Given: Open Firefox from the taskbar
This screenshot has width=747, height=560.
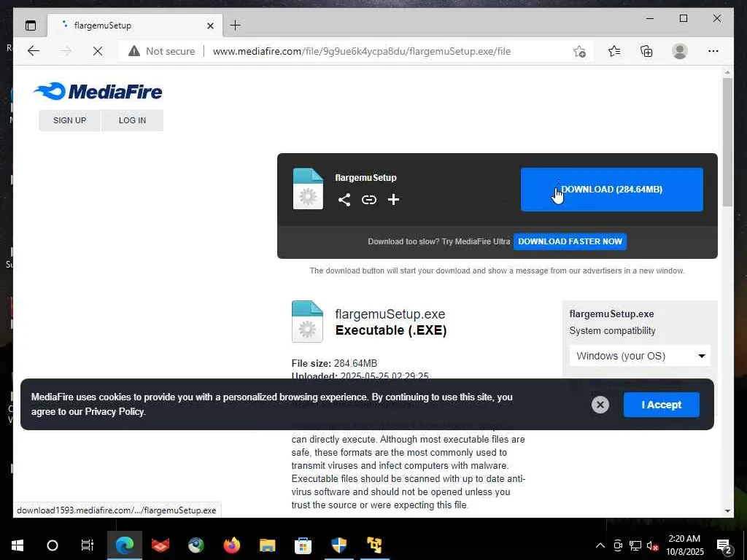Looking at the screenshot, I should tap(232, 545).
